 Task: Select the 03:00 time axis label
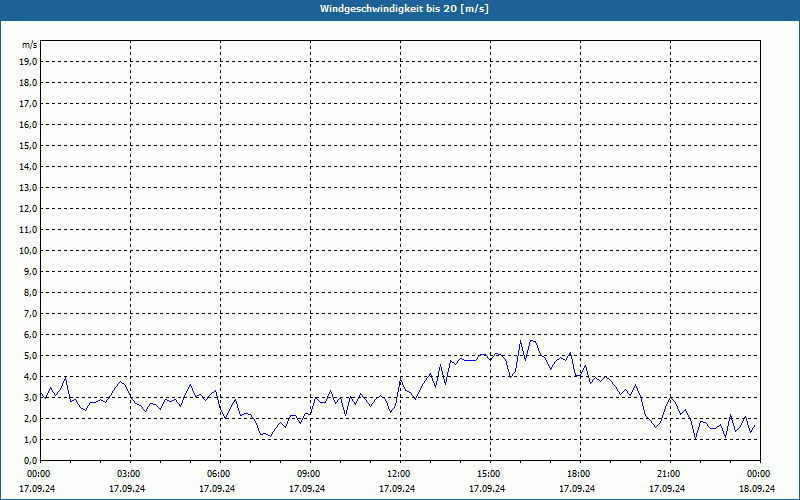129,474
